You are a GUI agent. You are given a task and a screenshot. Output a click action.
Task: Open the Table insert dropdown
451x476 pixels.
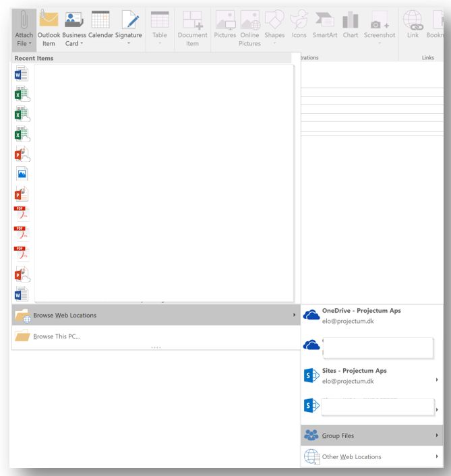pyautogui.click(x=160, y=29)
